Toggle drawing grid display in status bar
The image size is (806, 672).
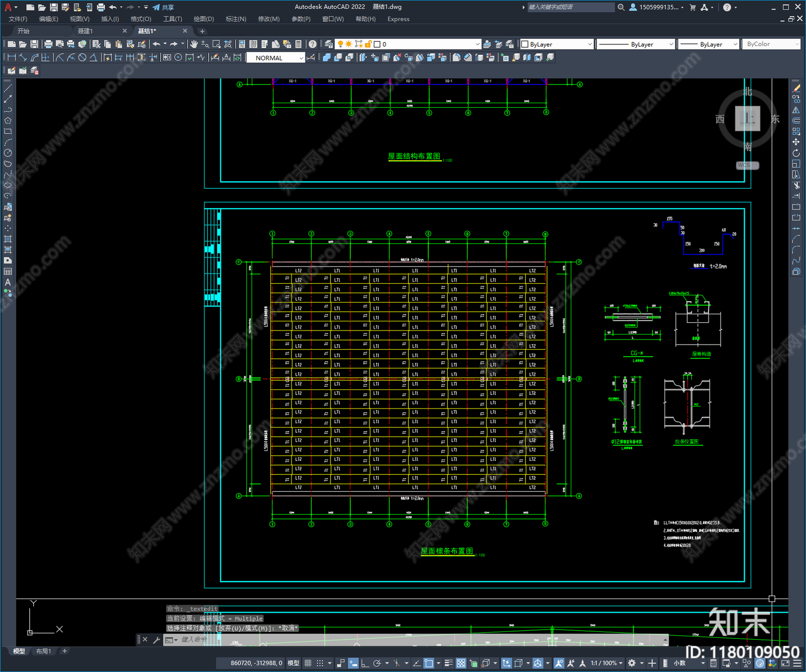point(308,663)
